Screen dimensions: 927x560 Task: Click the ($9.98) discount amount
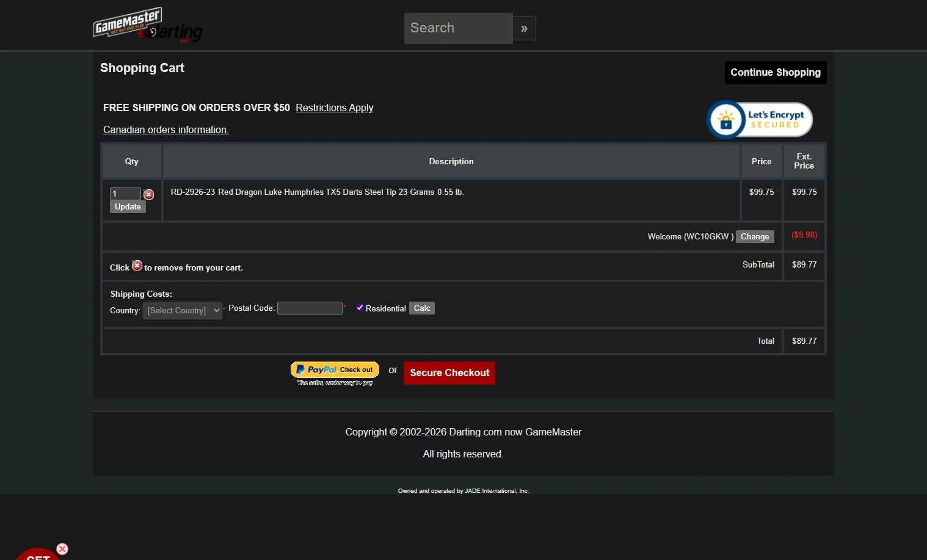[x=804, y=235]
